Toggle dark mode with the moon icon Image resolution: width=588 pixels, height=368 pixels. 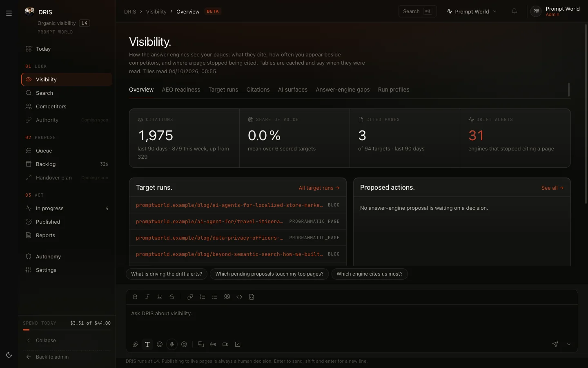9,355
